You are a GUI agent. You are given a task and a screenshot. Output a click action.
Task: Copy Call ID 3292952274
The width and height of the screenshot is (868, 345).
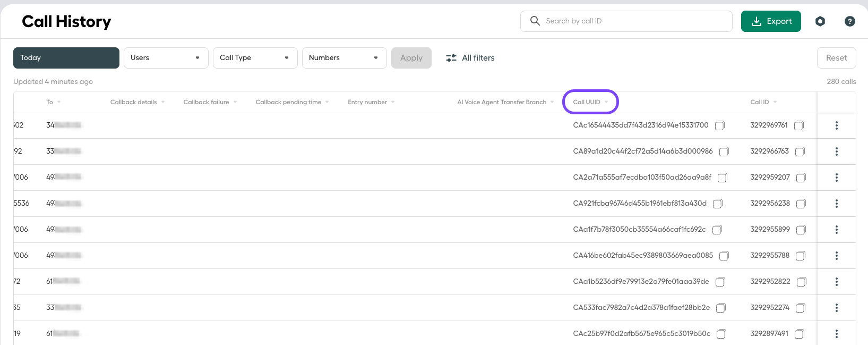point(801,308)
